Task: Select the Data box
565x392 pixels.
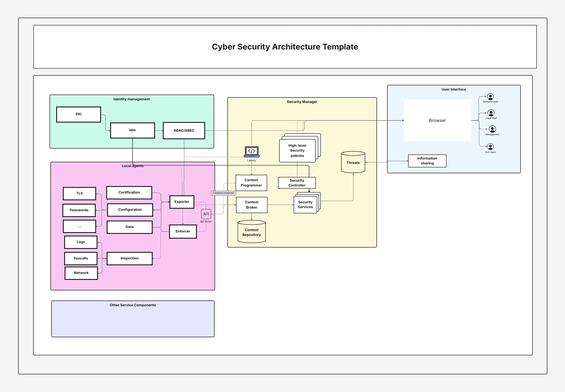Action: click(130, 227)
